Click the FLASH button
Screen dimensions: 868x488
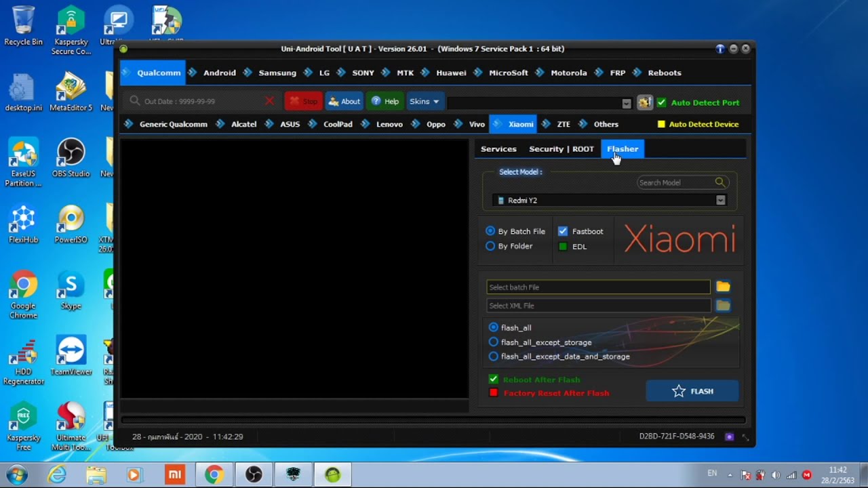692,391
